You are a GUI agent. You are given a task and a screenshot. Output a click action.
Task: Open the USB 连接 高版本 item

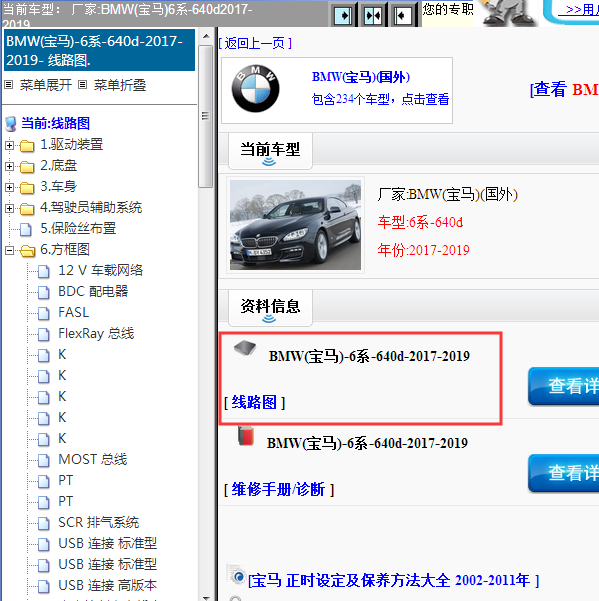[x=108, y=585]
